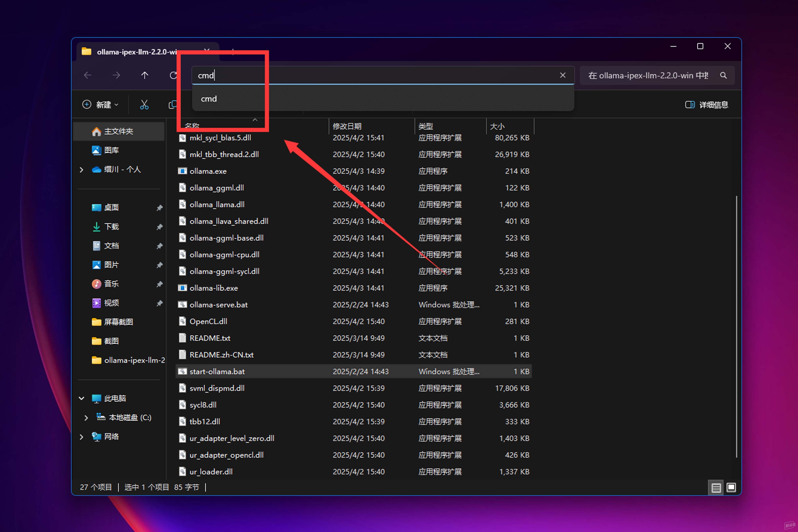Select the ollama-serve.bat file
The height and width of the screenshot is (532, 798).
point(354,304)
